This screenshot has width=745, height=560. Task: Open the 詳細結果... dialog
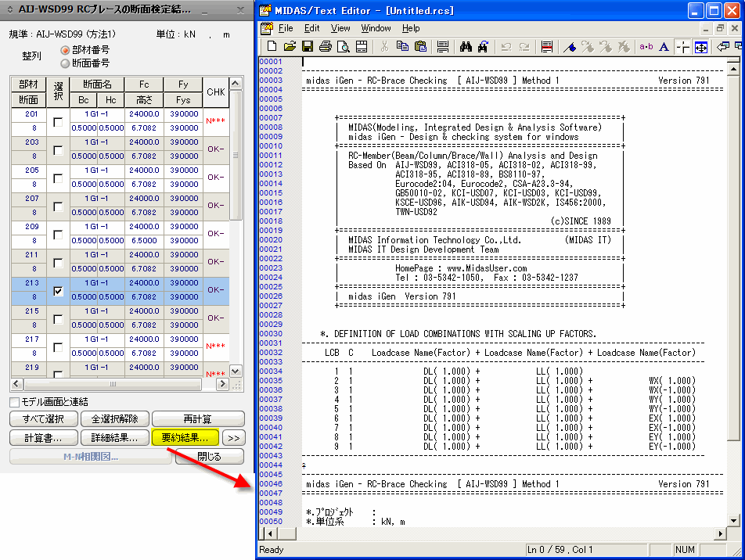[115, 438]
